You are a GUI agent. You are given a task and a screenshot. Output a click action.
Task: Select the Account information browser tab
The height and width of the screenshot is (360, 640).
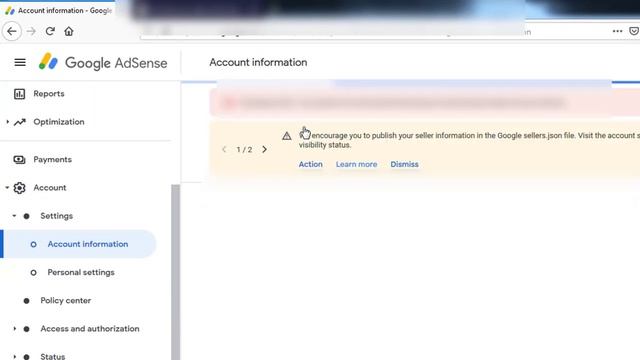(x=58, y=11)
